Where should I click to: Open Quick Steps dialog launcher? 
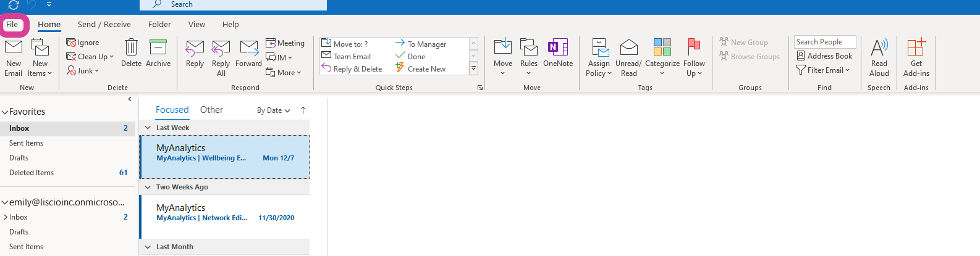[480, 88]
